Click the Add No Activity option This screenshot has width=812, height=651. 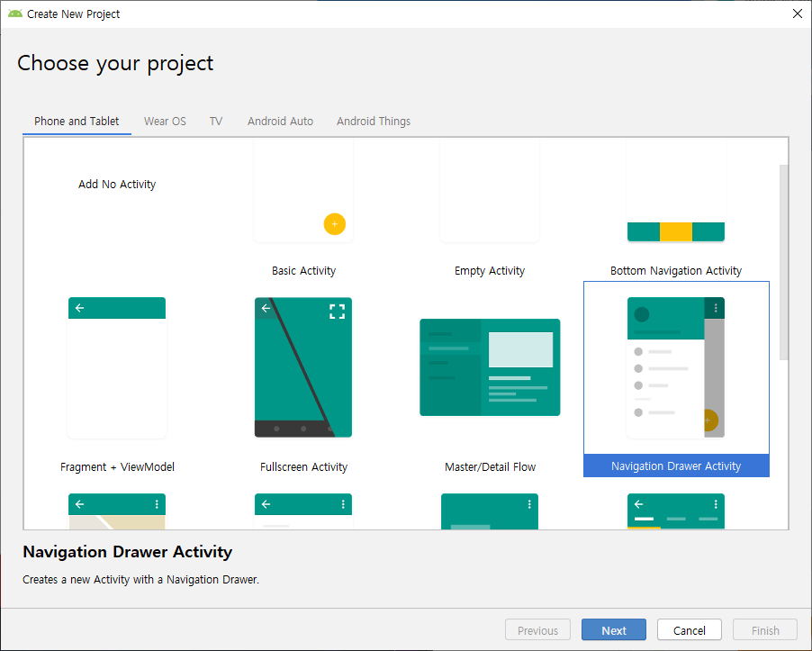pos(117,185)
